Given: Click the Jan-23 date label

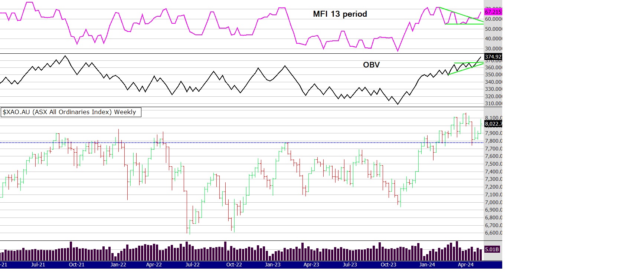Looking at the screenshot, I should (x=273, y=265).
